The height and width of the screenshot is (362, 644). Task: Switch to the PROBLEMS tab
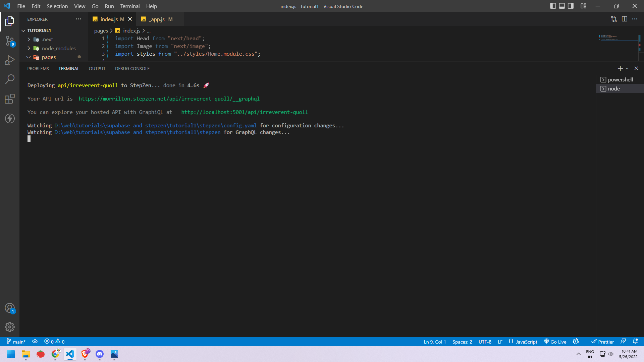[x=38, y=68]
